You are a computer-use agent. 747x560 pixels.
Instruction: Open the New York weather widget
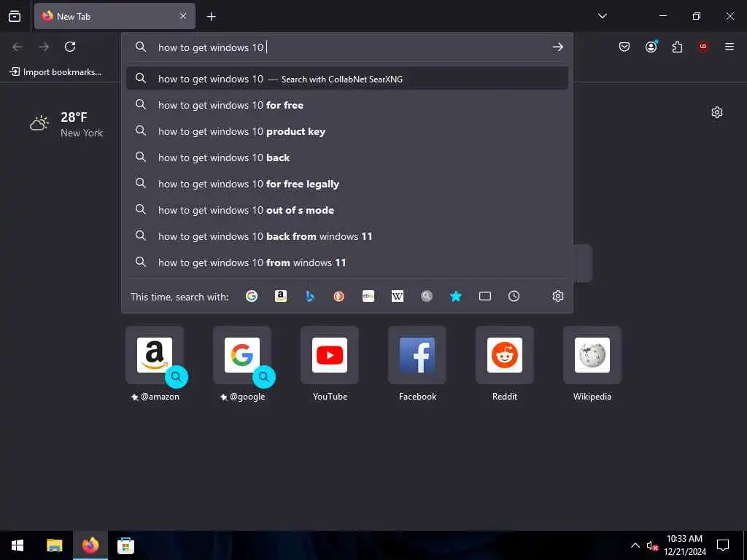tap(66, 124)
